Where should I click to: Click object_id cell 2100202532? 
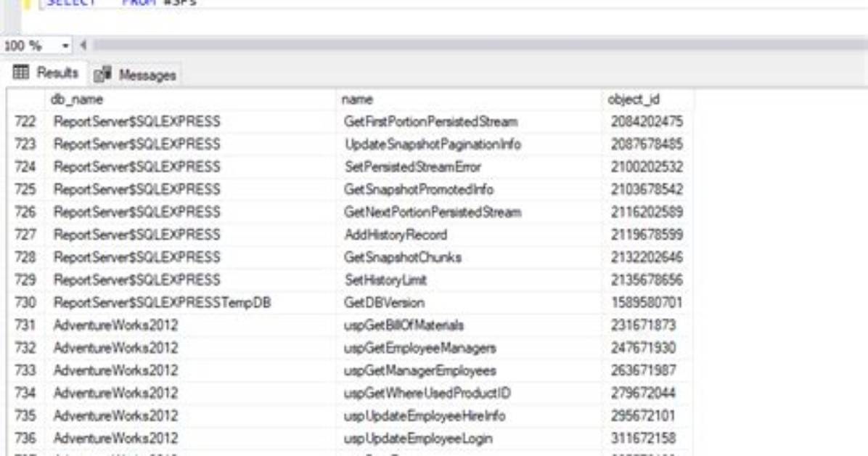tap(647, 167)
